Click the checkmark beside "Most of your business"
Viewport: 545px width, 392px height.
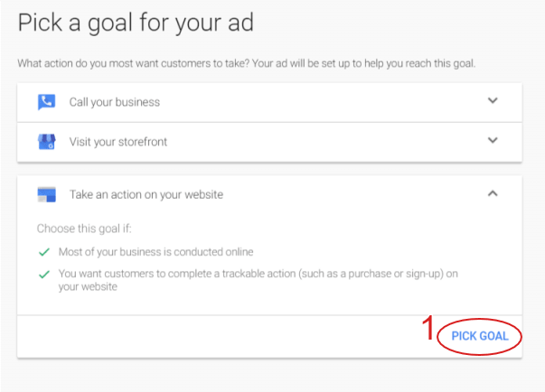(x=42, y=252)
